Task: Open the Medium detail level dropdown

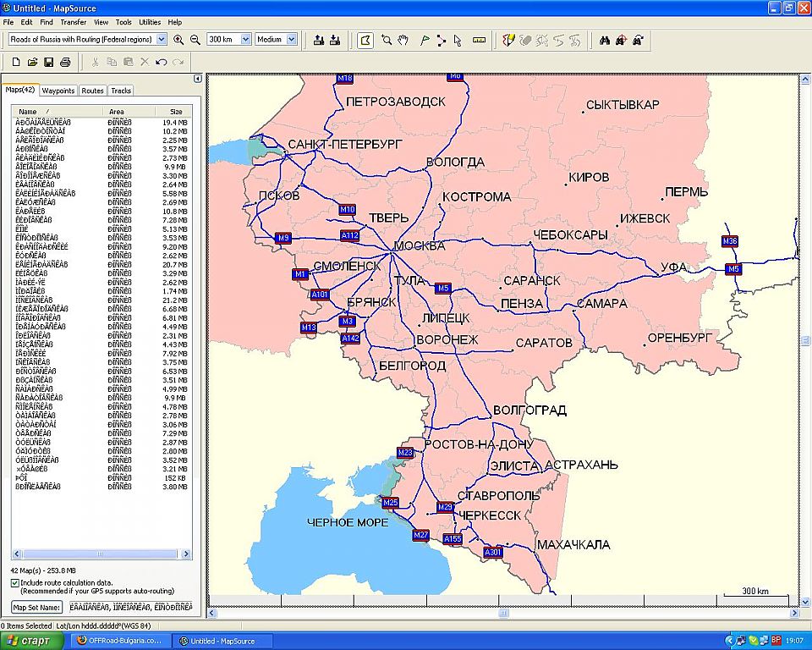Action: pyautogui.click(x=292, y=40)
